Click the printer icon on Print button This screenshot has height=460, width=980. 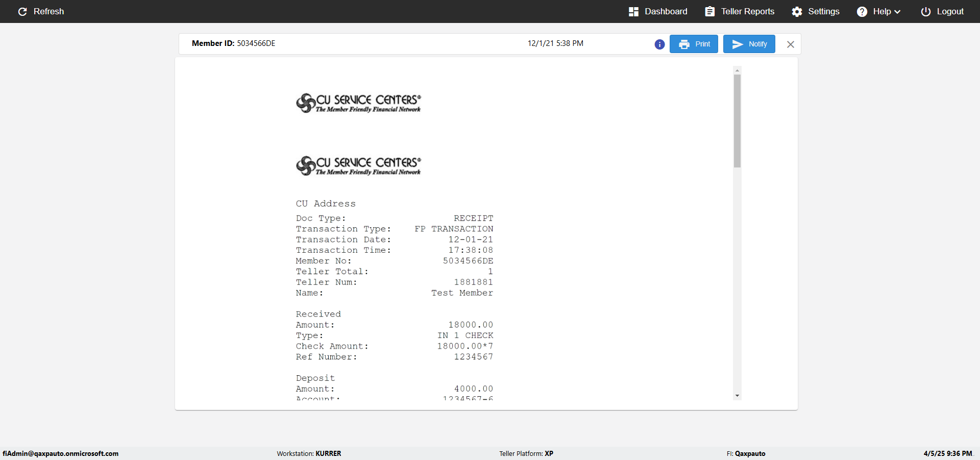click(684, 44)
